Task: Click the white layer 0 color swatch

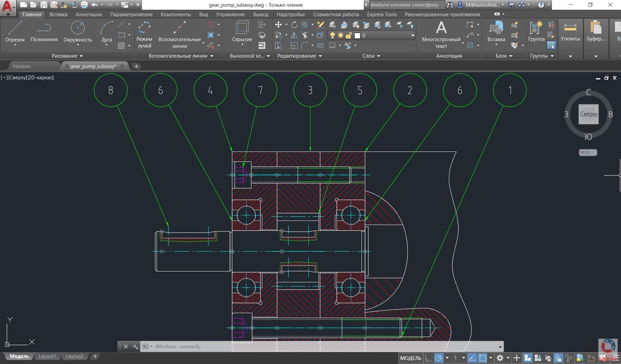Action: [x=357, y=35]
